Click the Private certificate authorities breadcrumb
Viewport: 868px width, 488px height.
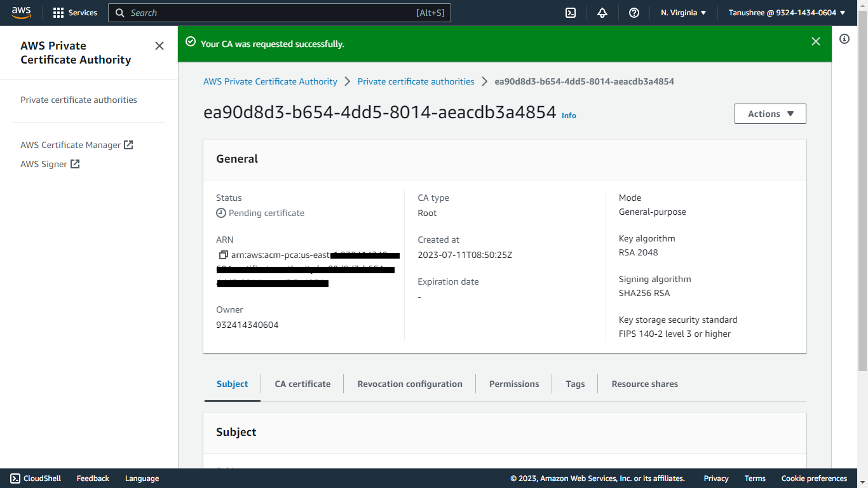pyautogui.click(x=416, y=81)
